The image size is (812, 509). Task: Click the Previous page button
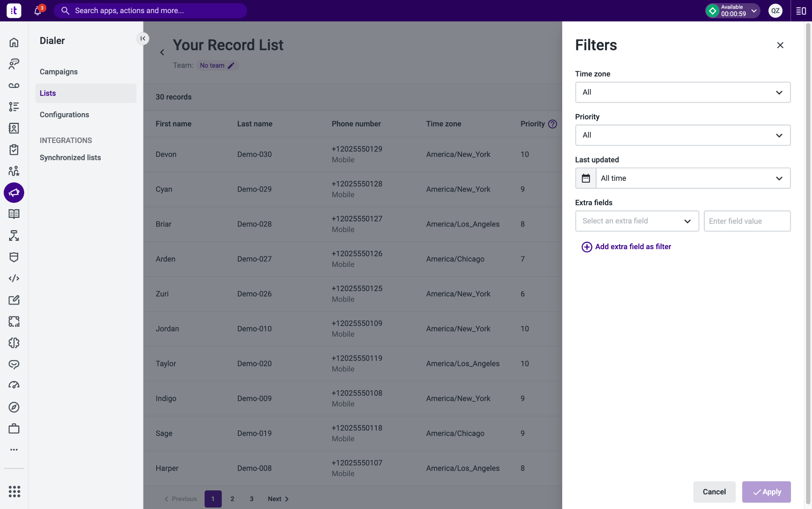click(181, 499)
